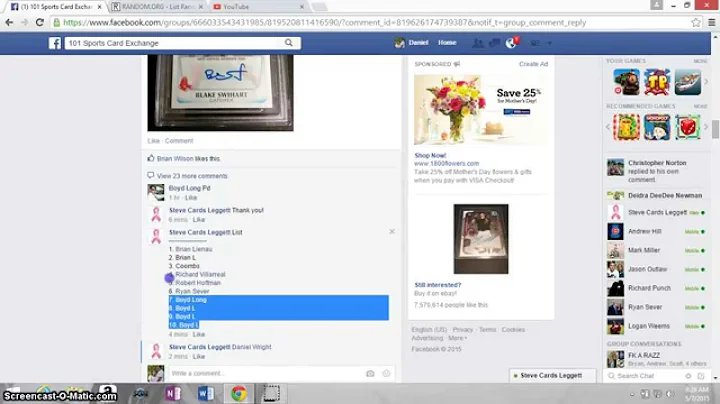Open a new tab button
Viewport: 720px width, 404px height.
(320, 6)
